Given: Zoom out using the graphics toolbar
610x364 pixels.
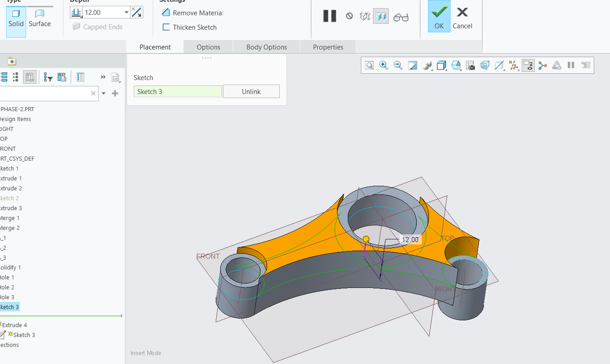Looking at the screenshot, I should click(398, 65).
